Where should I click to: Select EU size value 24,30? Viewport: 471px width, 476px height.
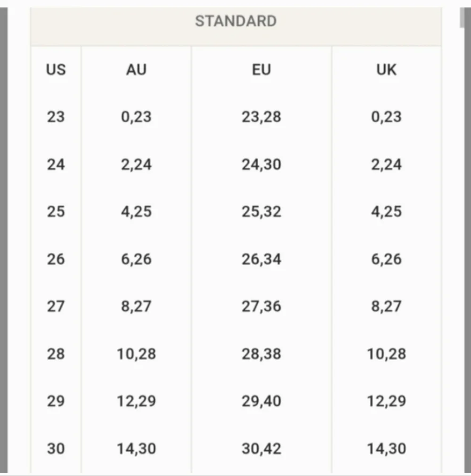tap(261, 164)
